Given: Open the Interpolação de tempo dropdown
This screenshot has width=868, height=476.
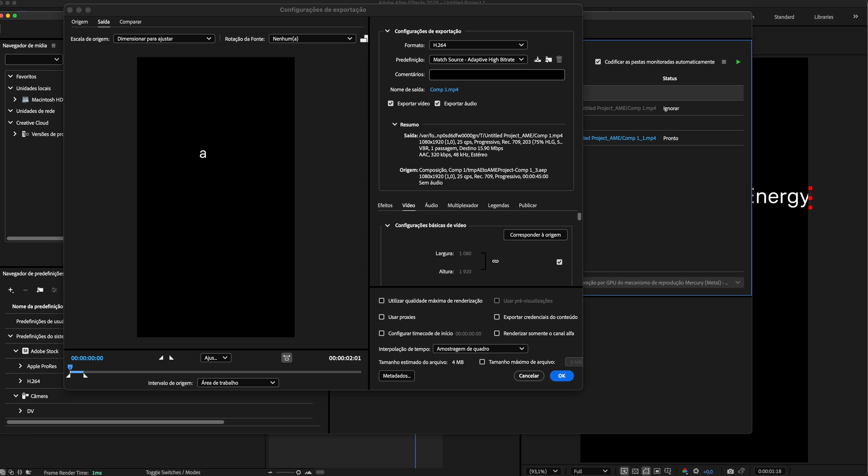Looking at the screenshot, I should (x=480, y=349).
